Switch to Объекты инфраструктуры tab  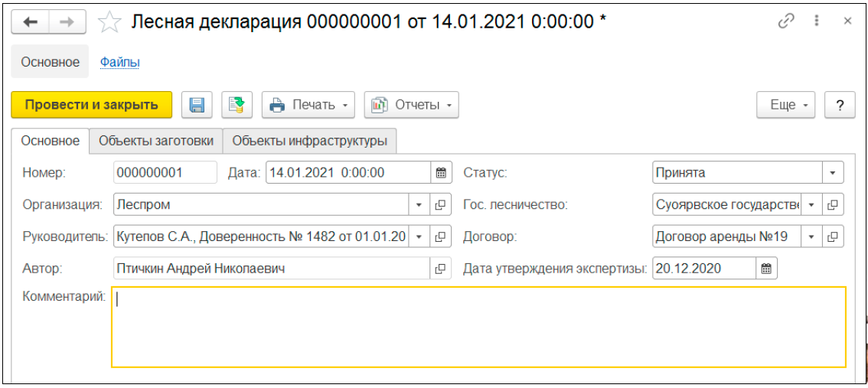tap(309, 141)
